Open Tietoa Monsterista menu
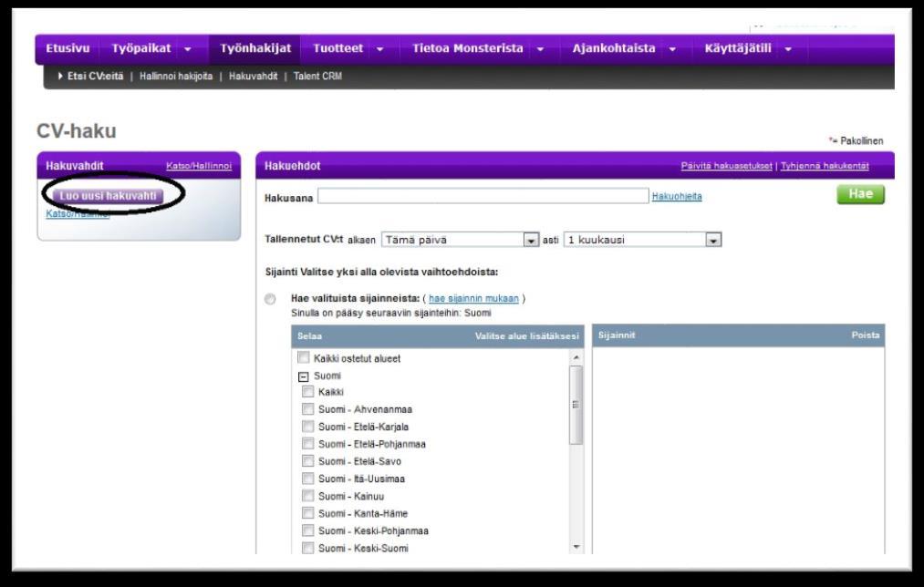This screenshot has height=587, width=924. click(x=467, y=49)
